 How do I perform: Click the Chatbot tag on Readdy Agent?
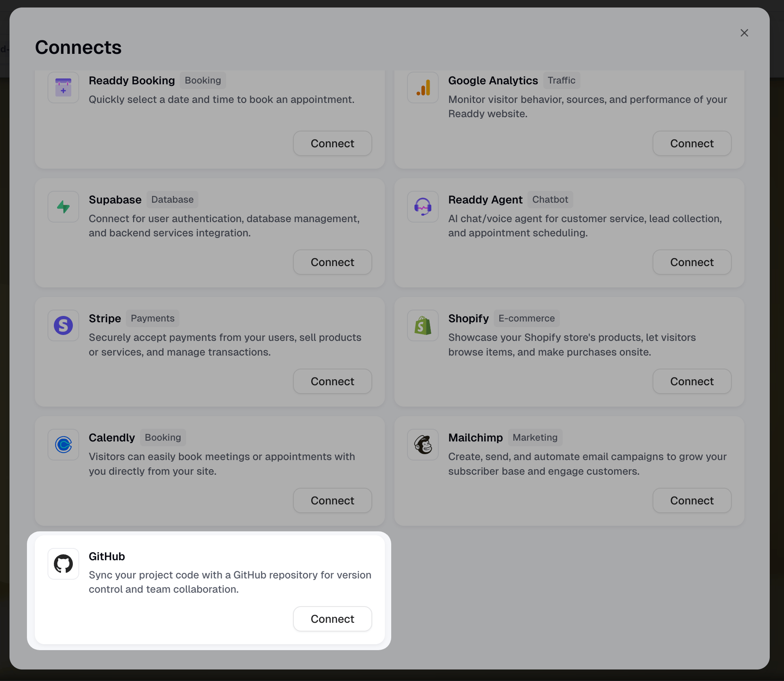point(550,200)
